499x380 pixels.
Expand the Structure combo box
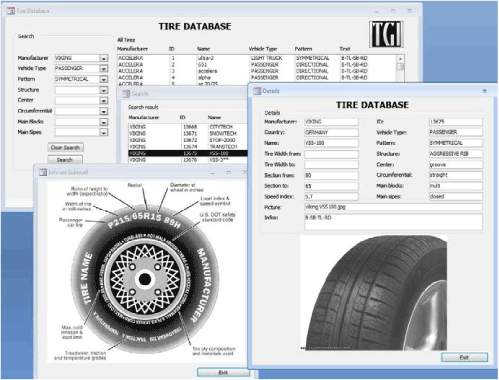(x=104, y=90)
